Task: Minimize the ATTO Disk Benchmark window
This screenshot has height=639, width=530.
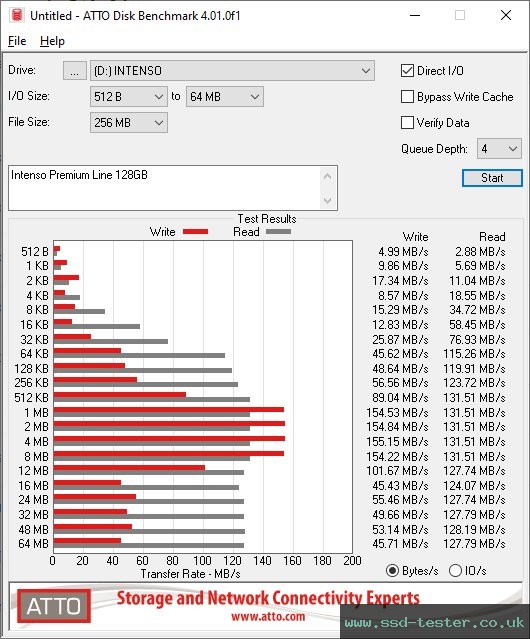Action: pyautogui.click(x=415, y=15)
